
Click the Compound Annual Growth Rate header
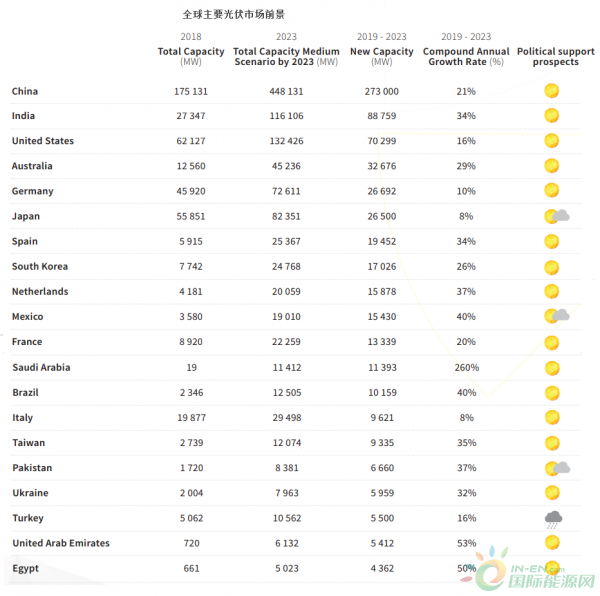pos(466,56)
